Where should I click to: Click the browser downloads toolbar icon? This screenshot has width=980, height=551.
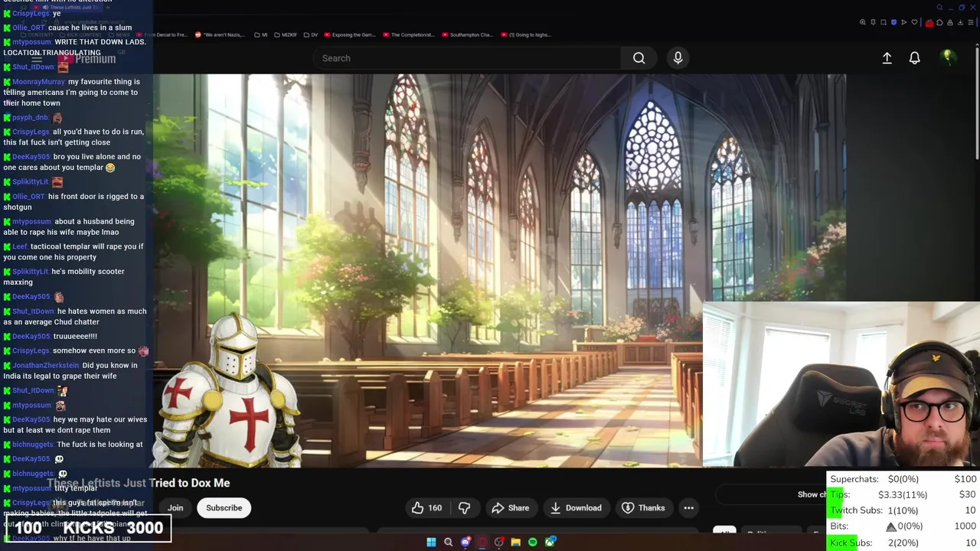[960, 22]
